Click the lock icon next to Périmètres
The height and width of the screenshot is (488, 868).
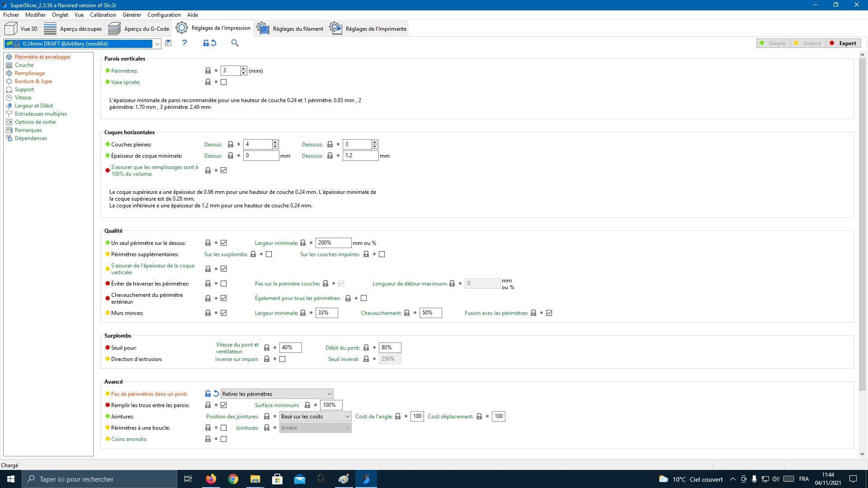pyautogui.click(x=208, y=71)
